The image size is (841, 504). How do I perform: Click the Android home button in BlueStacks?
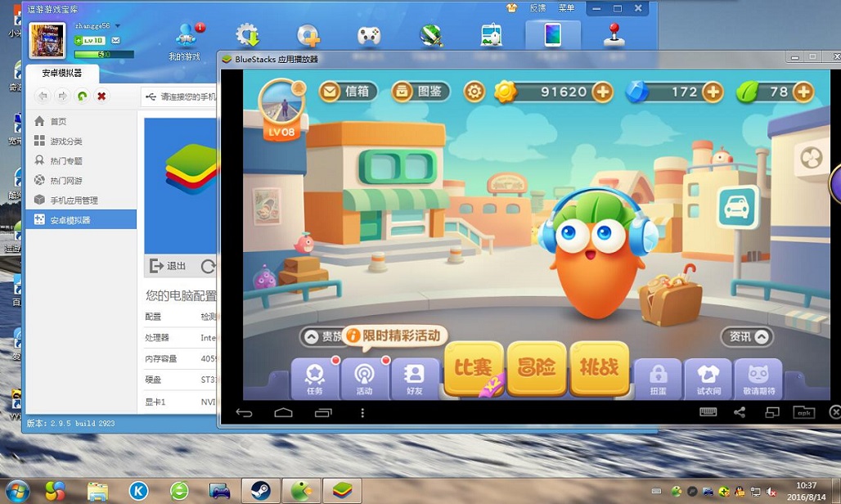[283, 412]
